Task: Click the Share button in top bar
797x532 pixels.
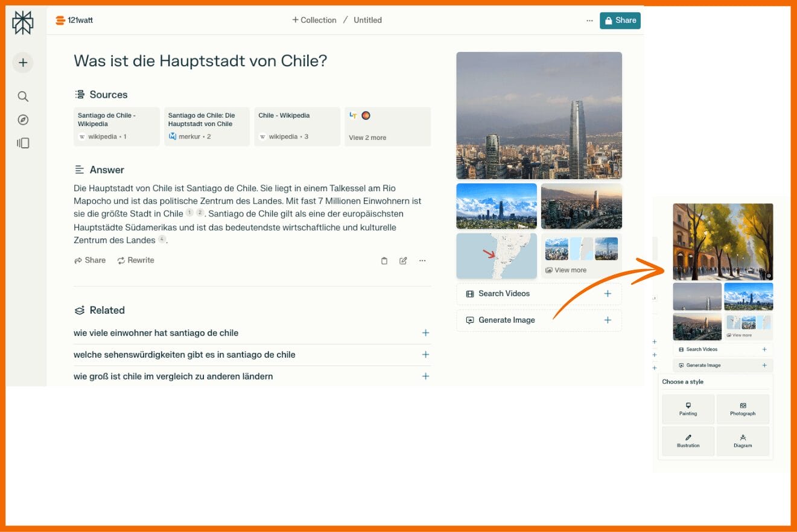Action: coord(620,21)
